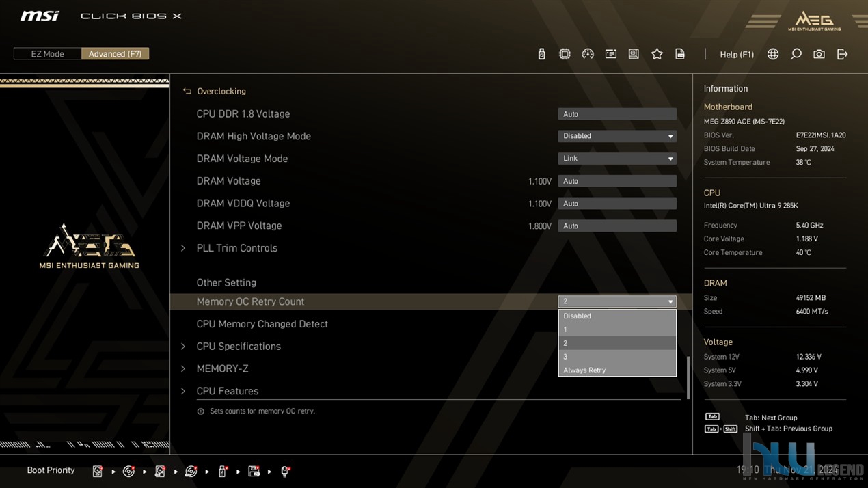Click the DRAM size 49152 MB value
The width and height of the screenshot is (868, 488).
tap(811, 298)
